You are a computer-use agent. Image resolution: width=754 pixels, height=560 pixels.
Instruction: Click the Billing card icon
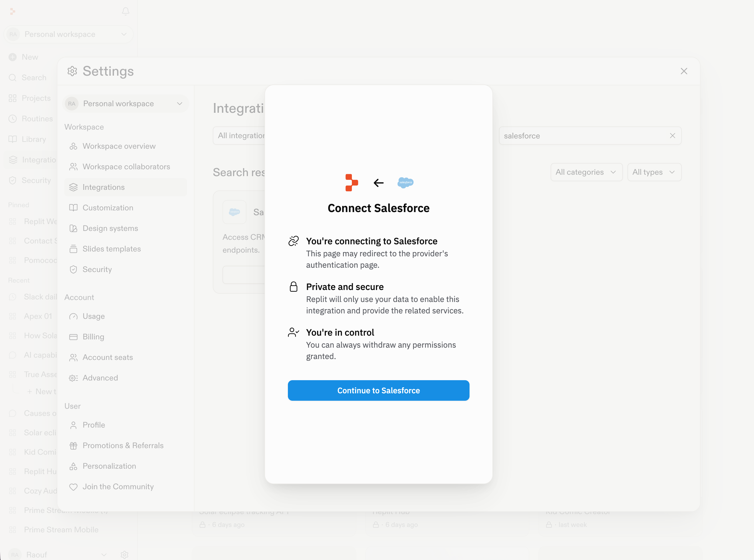pos(73,337)
